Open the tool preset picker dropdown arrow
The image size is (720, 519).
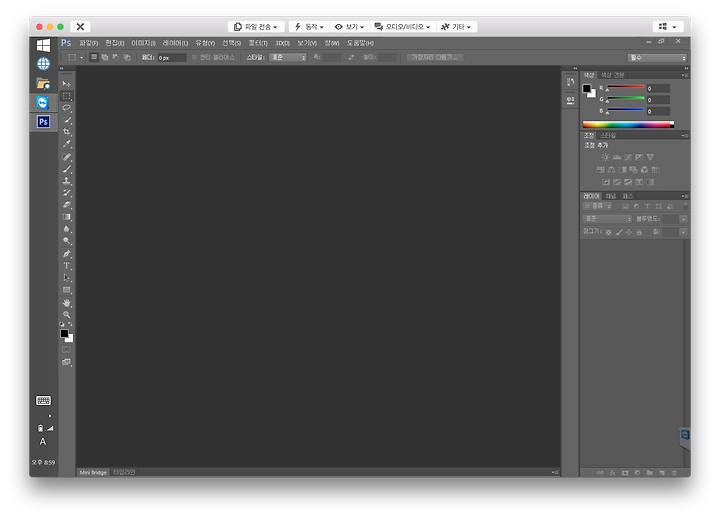click(81, 57)
